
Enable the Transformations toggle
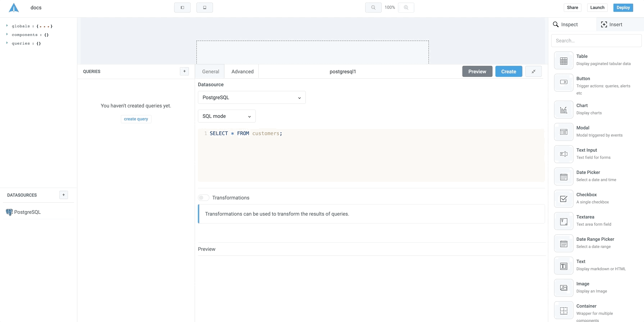[204, 198]
